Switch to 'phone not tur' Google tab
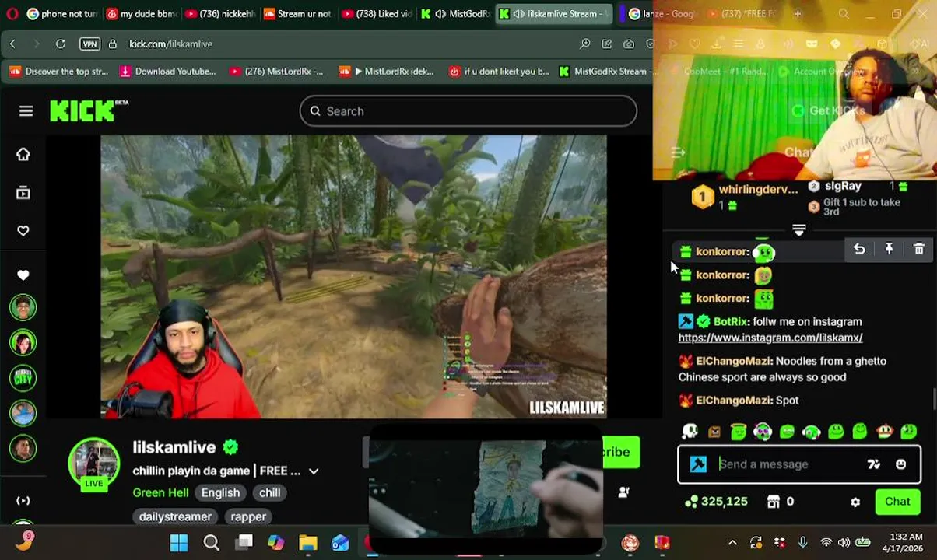The image size is (937, 560). 61,13
